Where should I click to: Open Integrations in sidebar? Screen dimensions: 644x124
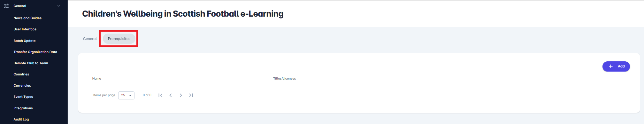(x=23, y=108)
